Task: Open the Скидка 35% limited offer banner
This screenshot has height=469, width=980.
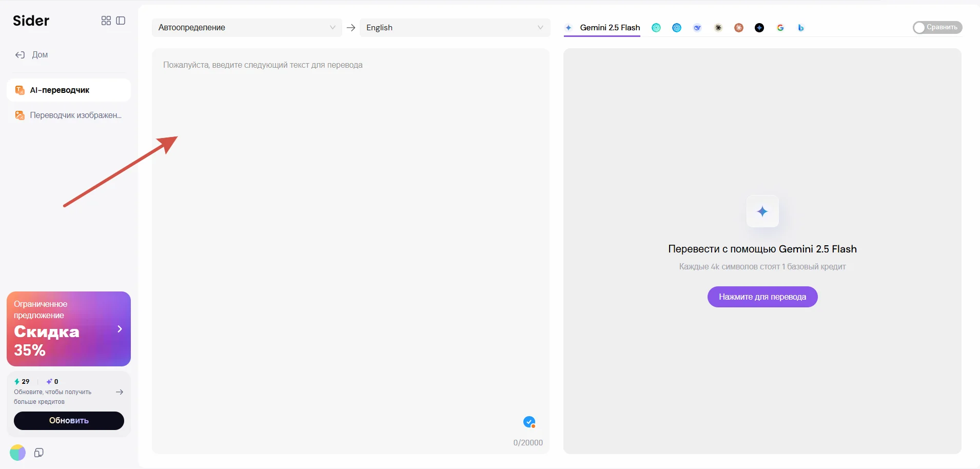Action: (69, 329)
